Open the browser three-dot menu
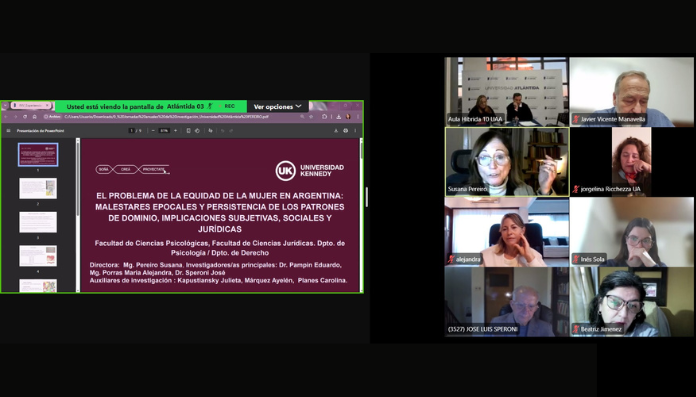The height and width of the screenshot is (397, 696). tap(358, 117)
